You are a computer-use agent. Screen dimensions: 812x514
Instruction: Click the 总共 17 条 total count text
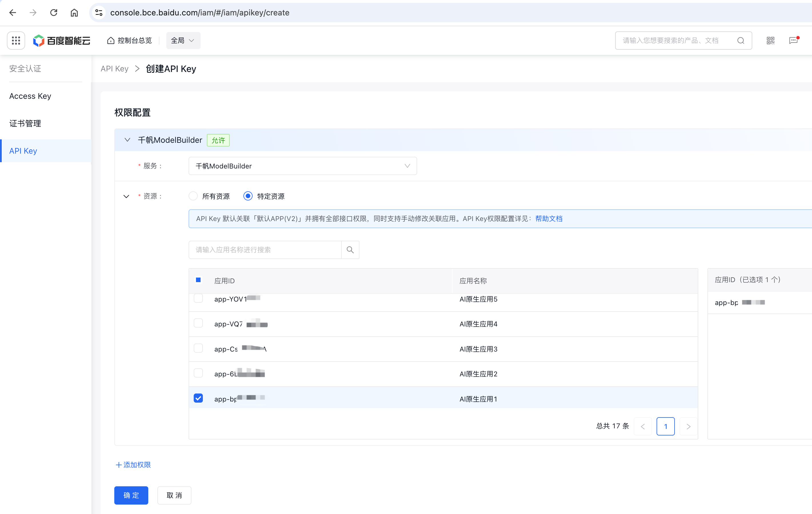pos(612,426)
